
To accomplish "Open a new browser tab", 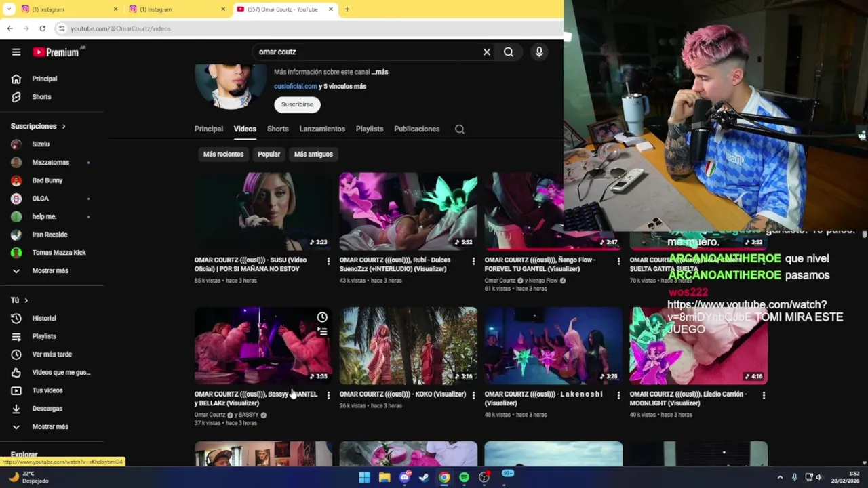I will tap(347, 9).
